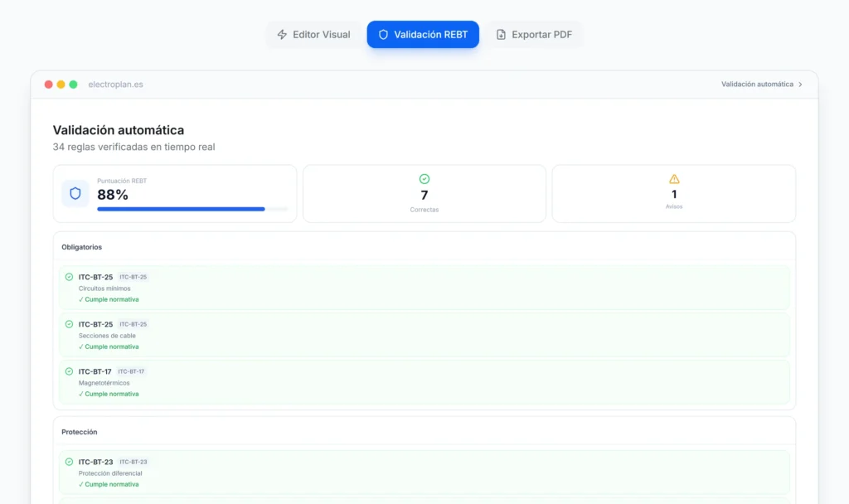849x504 pixels.
Task: Click the "Obligatorios" section heading
Action: (82, 247)
